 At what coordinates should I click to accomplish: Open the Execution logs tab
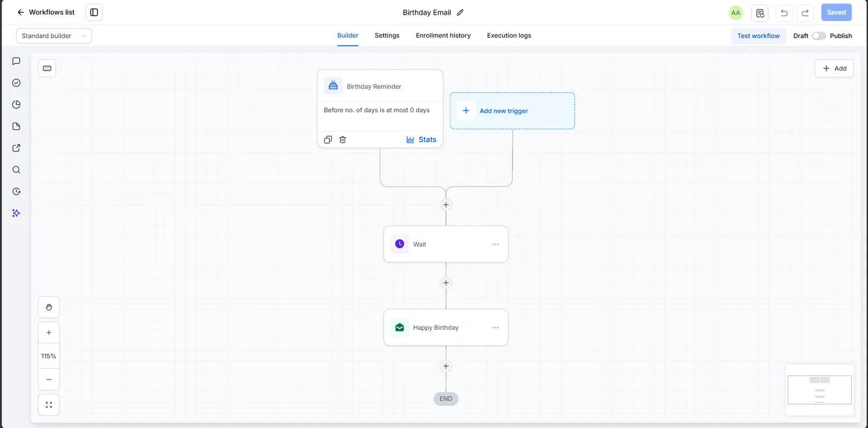(x=509, y=36)
